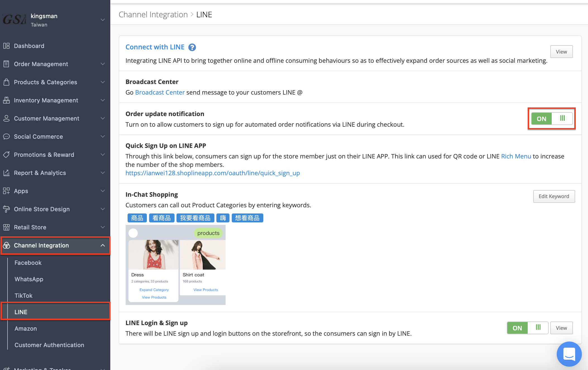This screenshot has height=370, width=588.
Task: Click the Edit Keyword button
Action: pos(554,196)
